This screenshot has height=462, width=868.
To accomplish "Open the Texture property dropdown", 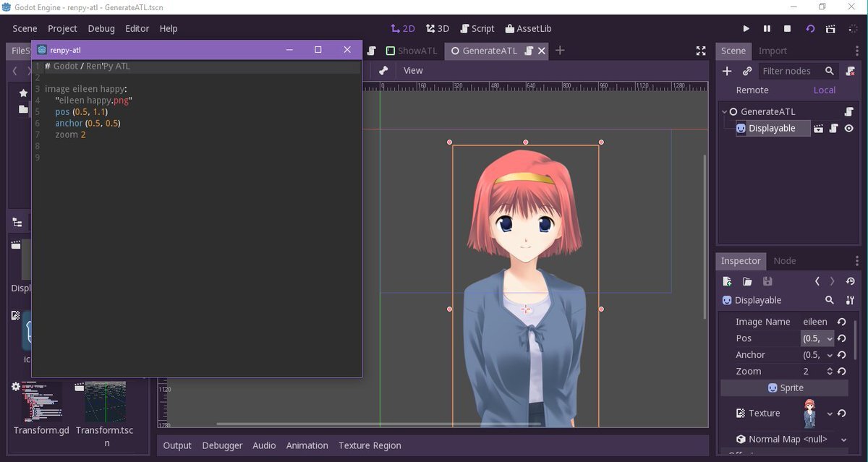I will tap(830, 414).
